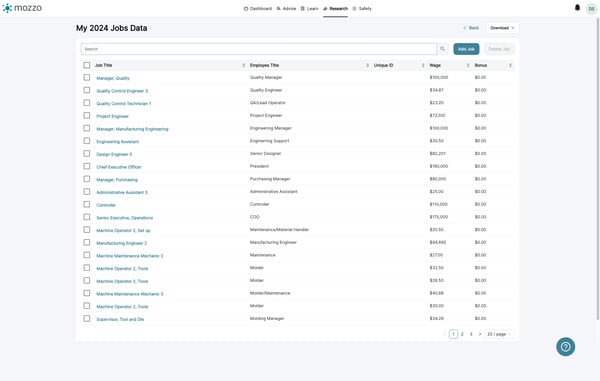
Task: Toggle the select-all header checkbox
Action: [87, 65]
